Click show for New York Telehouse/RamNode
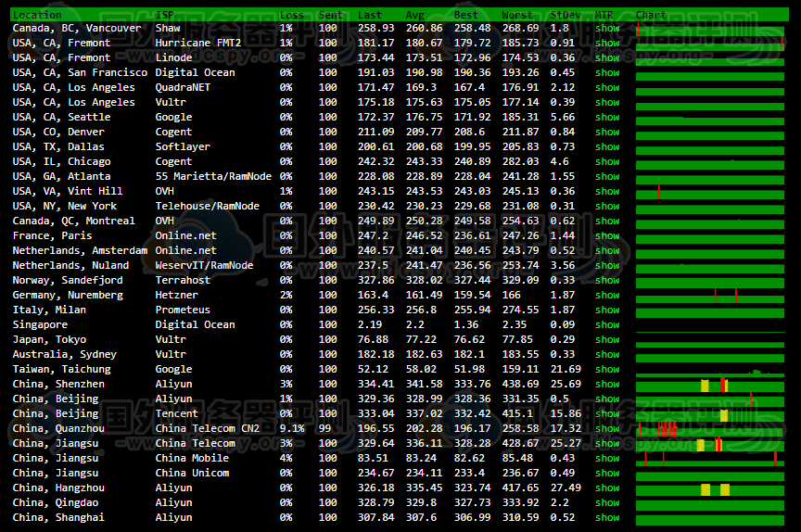This screenshot has height=532, width=801. click(607, 206)
